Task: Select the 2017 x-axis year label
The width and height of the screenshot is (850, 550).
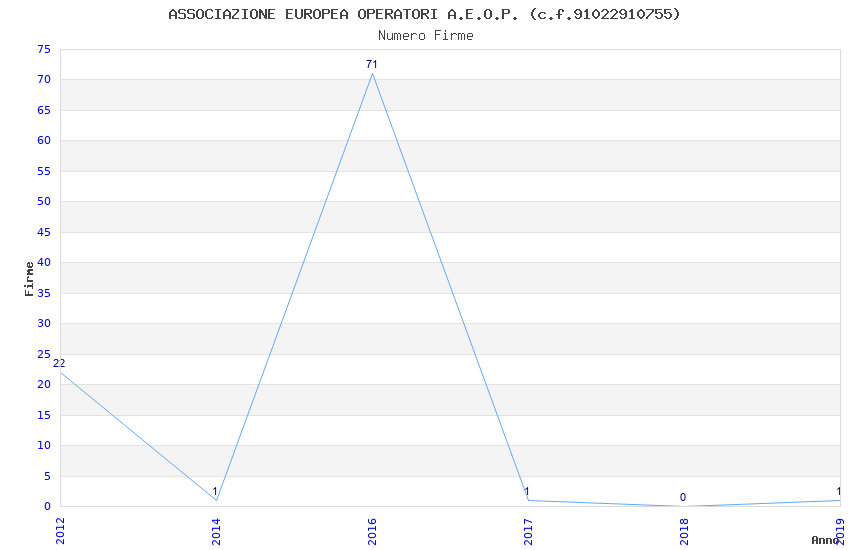Action: point(528,531)
